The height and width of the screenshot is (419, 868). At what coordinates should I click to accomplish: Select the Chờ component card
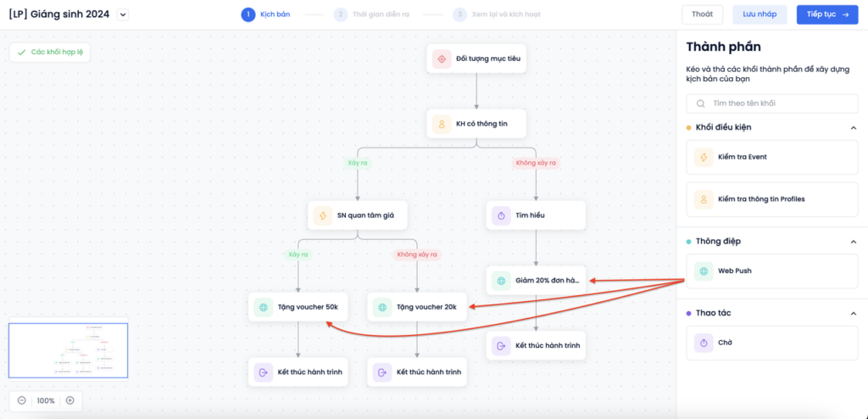(771, 343)
